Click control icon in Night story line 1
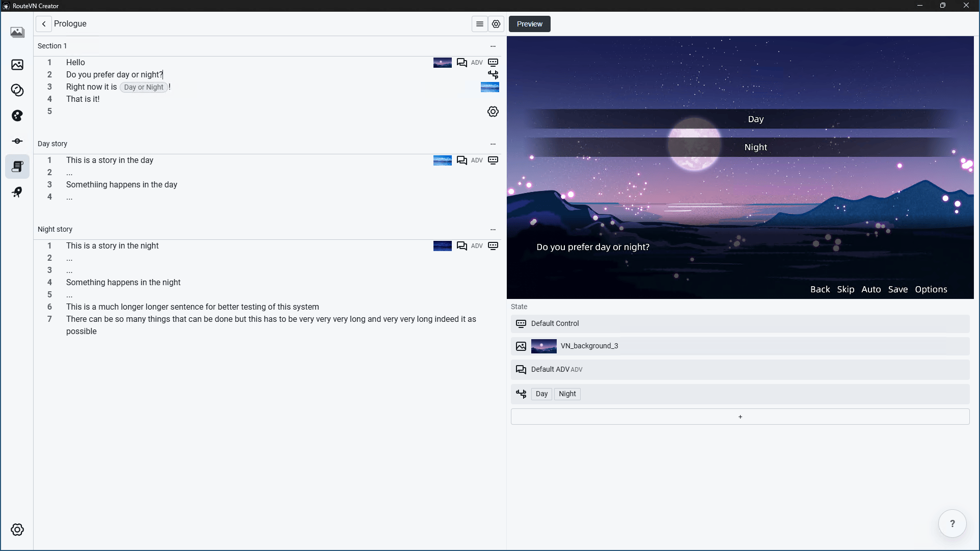Viewport: 980px width, 551px height. [x=493, y=245]
